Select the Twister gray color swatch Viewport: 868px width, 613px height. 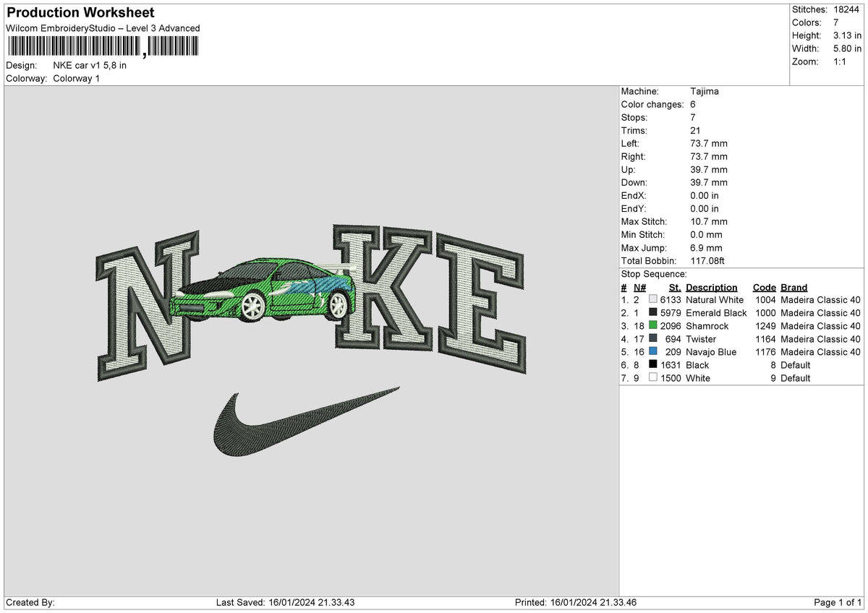[x=653, y=339]
